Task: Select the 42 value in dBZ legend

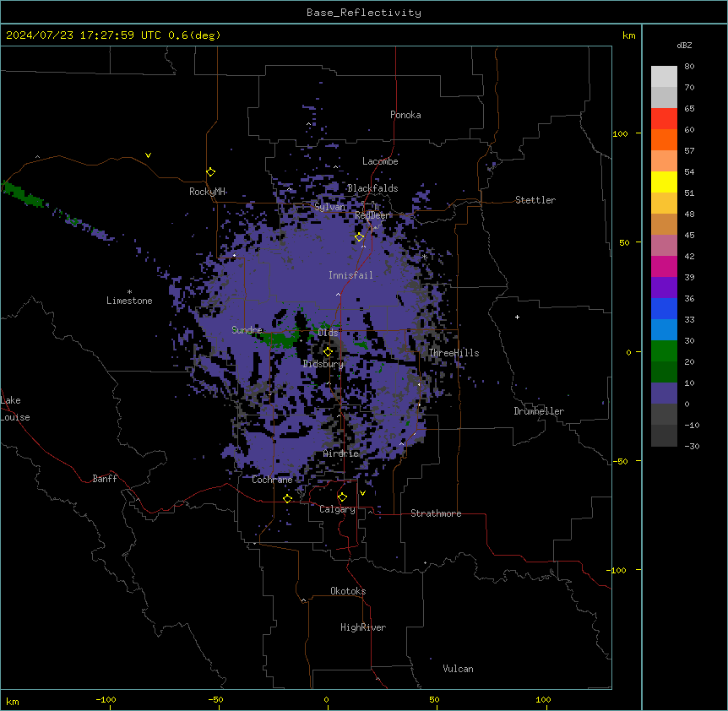Action: 689,256
